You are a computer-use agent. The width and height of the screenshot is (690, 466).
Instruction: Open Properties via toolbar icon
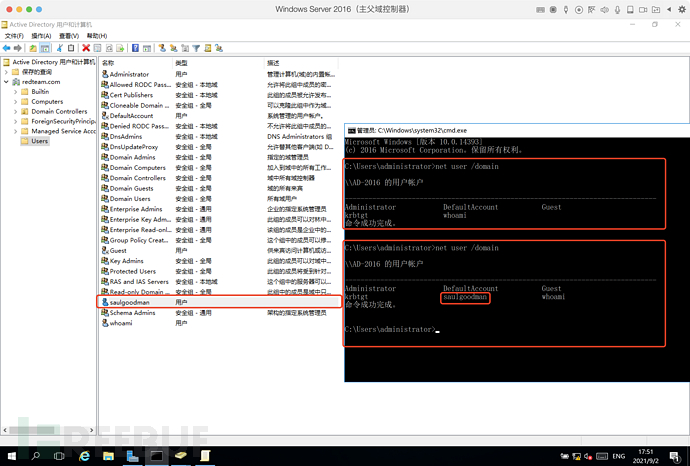pyautogui.click(x=97, y=48)
